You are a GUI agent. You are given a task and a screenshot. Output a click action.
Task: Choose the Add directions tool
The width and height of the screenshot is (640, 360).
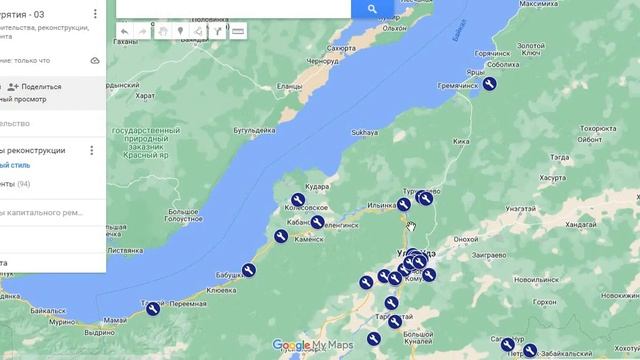pos(218,31)
